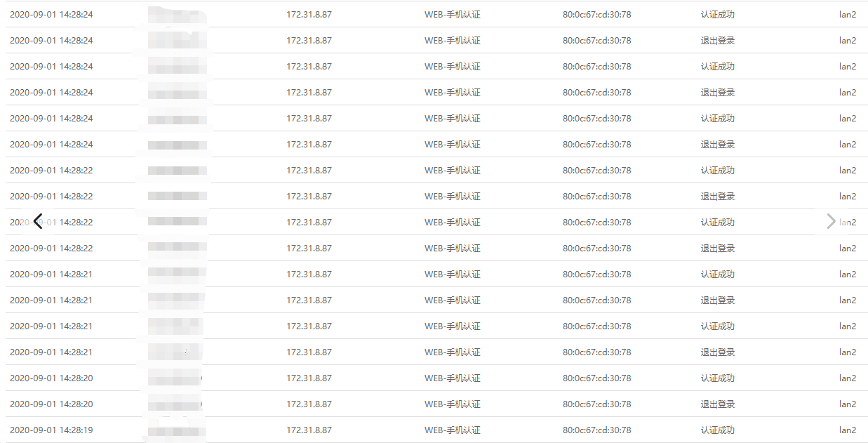Click lan2 in the 14:28:19 row

click(x=848, y=430)
